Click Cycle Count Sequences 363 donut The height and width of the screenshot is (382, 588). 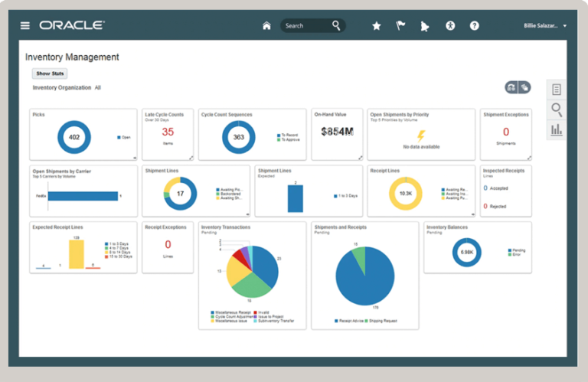[x=239, y=137]
